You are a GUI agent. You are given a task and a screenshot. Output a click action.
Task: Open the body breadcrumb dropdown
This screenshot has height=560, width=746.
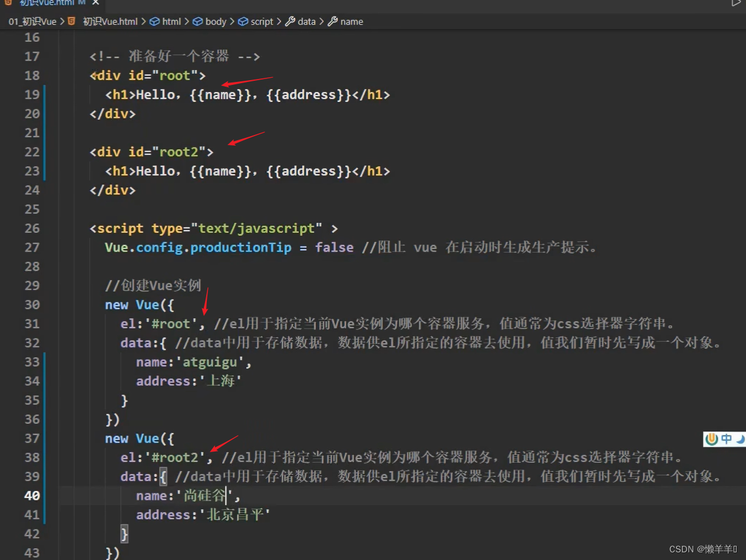point(215,22)
